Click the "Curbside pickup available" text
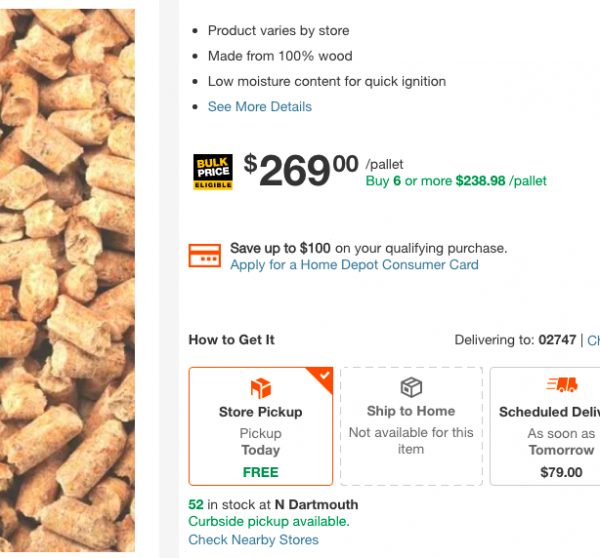The width and height of the screenshot is (600, 558). [269, 521]
